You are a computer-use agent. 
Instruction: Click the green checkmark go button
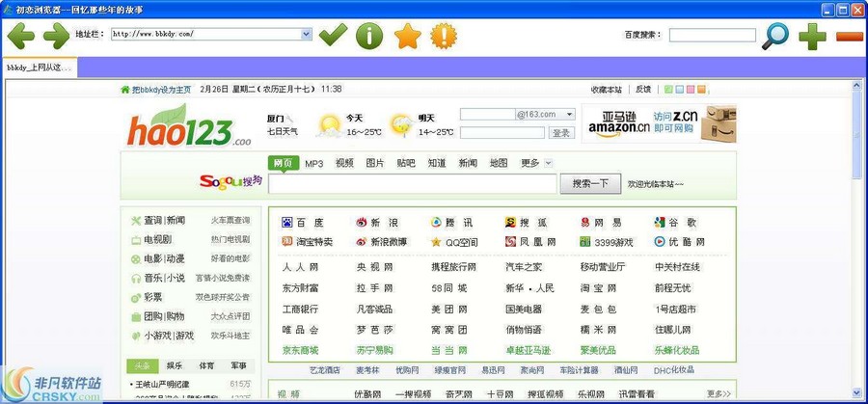click(334, 35)
